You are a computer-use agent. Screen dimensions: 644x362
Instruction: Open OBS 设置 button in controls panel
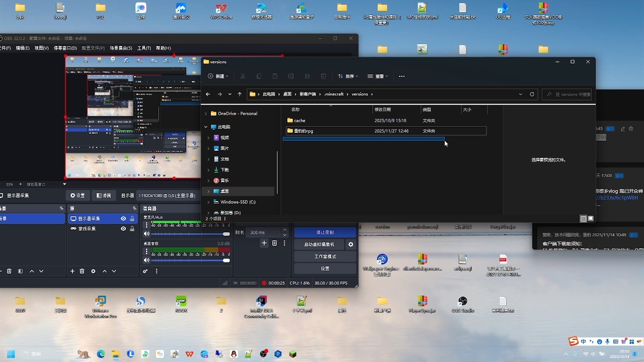[325, 268]
